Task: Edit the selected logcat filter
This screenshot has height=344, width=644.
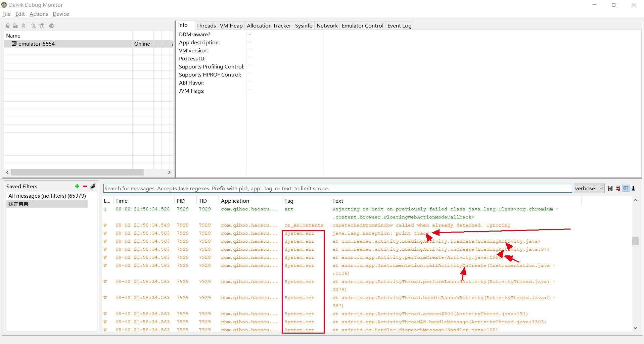Action: click(93, 187)
